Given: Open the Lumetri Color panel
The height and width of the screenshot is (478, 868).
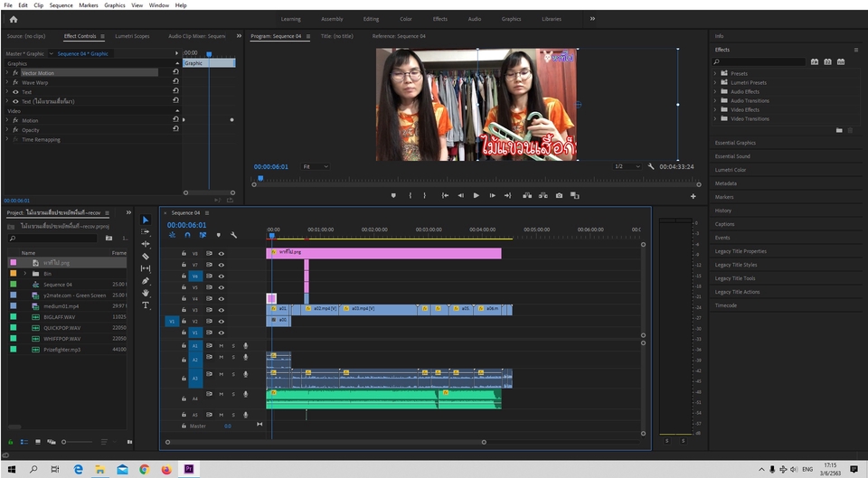Looking at the screenshot, I should [x=731, y=170].
